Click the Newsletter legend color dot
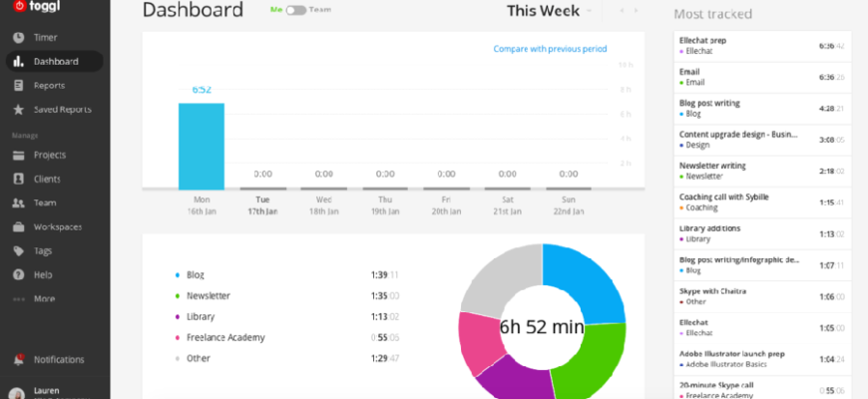Image resolution: width=868 pixels, height=399 pixels. tap(178, 295)
